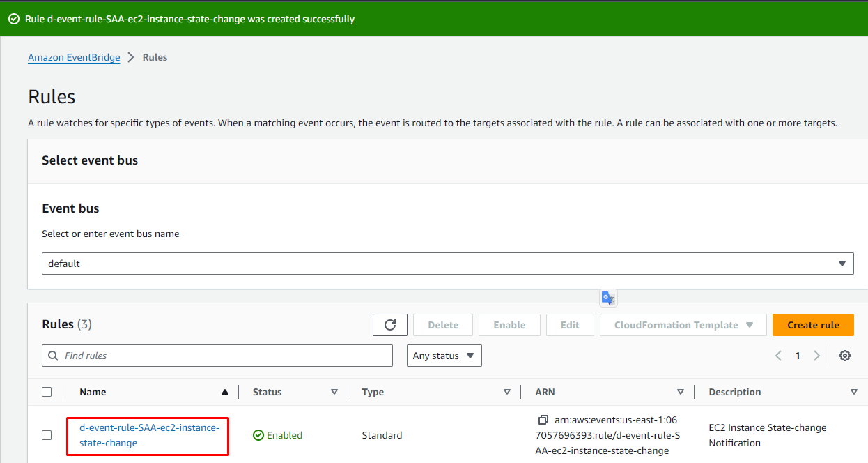Copy the rule ARN using copy icon

tap(543, 420)
